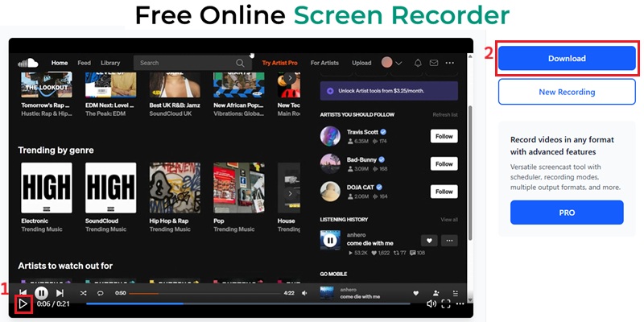Screen dimensions: 644x322
Task: Skip to previous track in SoundCloud player
Action: [x=23, y=293]
